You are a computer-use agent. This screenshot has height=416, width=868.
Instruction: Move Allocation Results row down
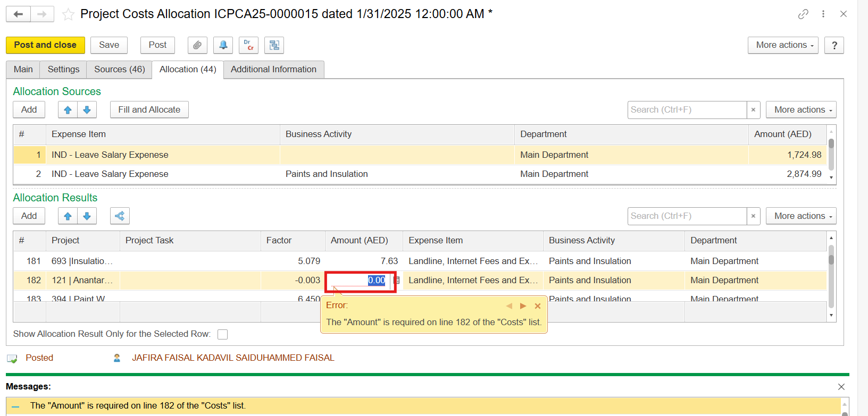pos(87,216)
